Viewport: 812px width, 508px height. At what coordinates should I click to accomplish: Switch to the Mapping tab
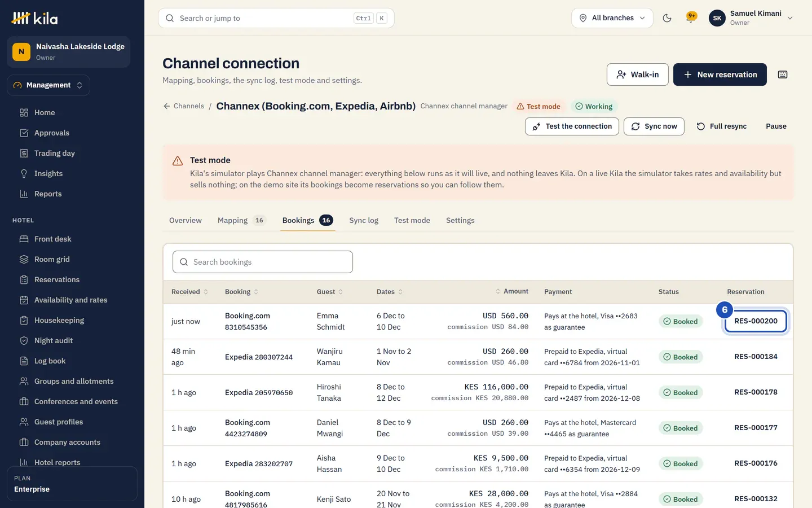(241, 220)
